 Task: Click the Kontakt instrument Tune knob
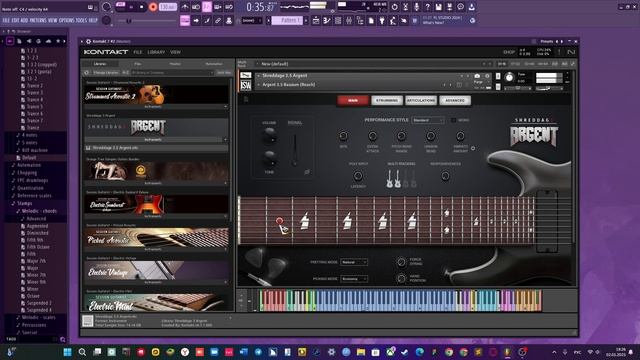pyautogui.click(x=509, y=77)
